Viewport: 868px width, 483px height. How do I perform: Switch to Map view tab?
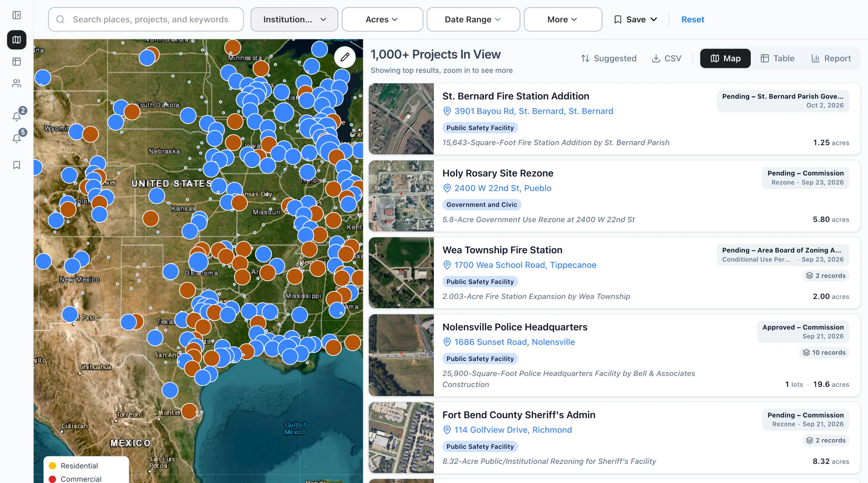(x=725, y=58)
